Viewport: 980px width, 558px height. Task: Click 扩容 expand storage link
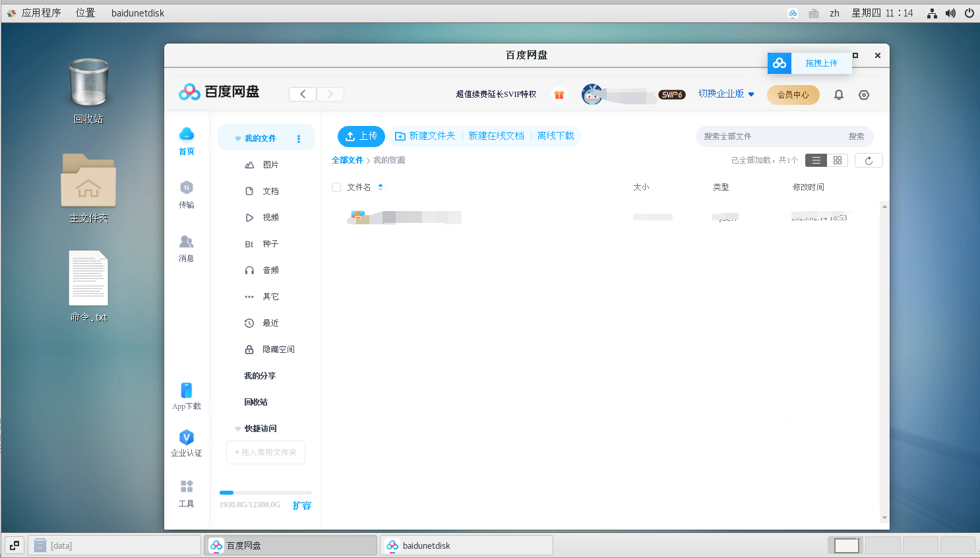[302, 506]
